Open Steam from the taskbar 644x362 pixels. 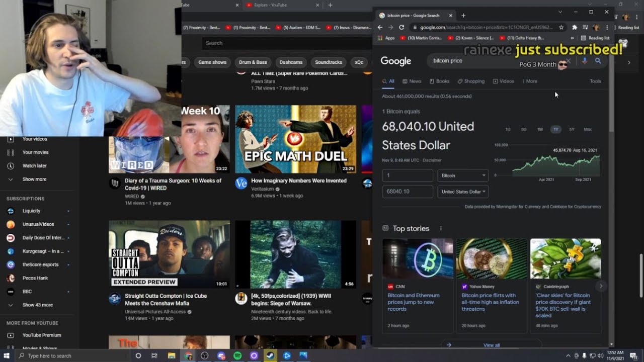[x=270, y=355]
